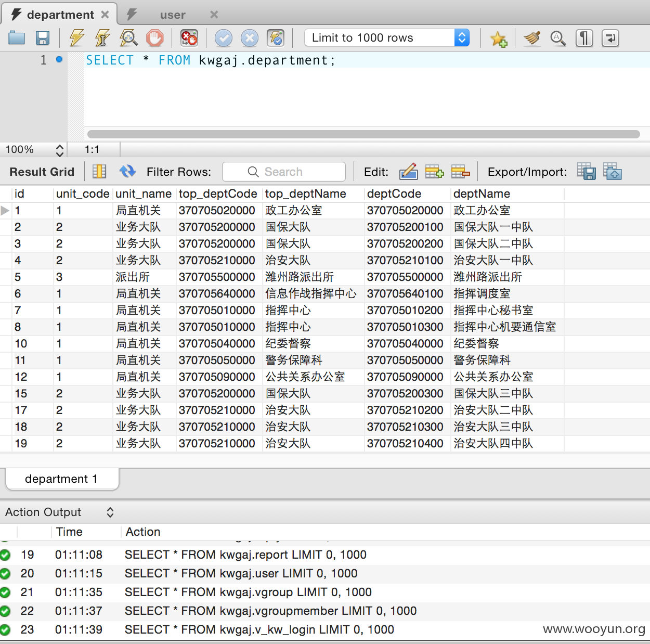Click the SQL editor horizontal scrollbar
Viewport: 650px width, 644px height.
pos(363,134)
